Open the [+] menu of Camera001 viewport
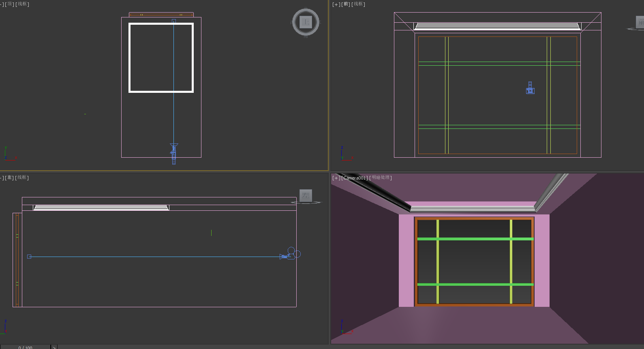The height and width of the screenshot is (349, 644). point(336,178)
